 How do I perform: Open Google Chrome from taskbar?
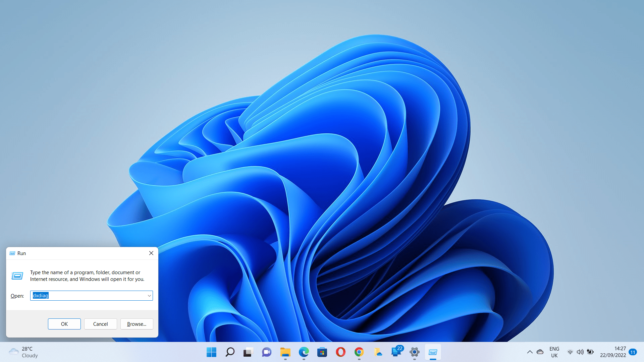[359, 352]
